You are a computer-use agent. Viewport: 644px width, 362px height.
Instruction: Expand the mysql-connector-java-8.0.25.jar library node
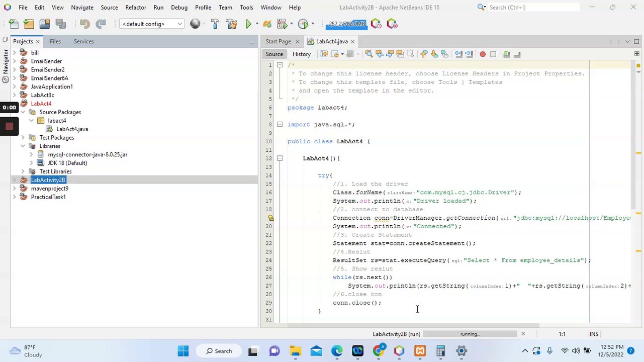[32, 155]
